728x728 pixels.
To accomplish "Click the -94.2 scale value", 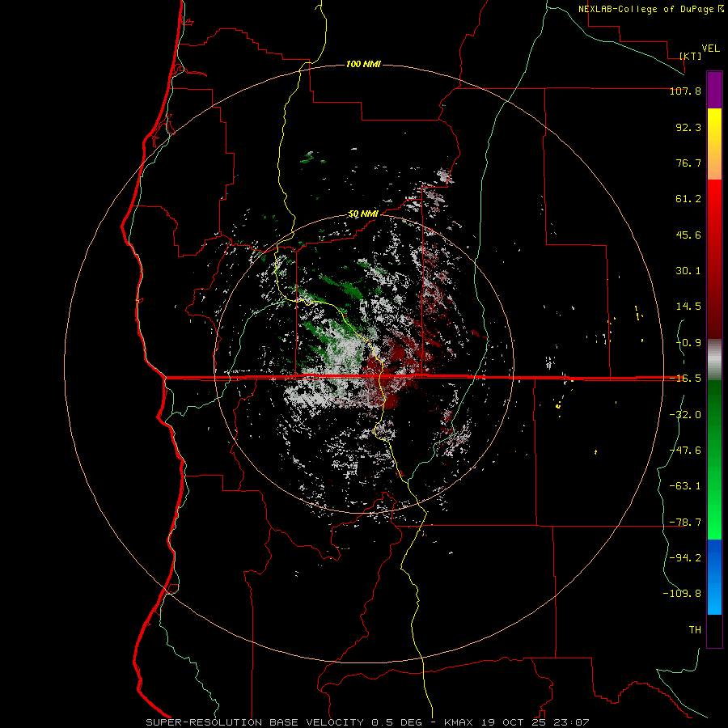I will 685,558.
